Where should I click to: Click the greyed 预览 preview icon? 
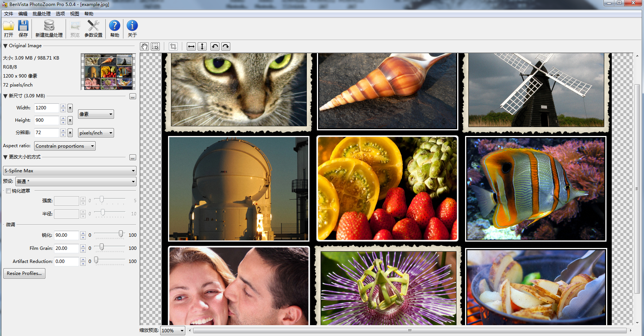pyautogui.click(x=75, y=26)
